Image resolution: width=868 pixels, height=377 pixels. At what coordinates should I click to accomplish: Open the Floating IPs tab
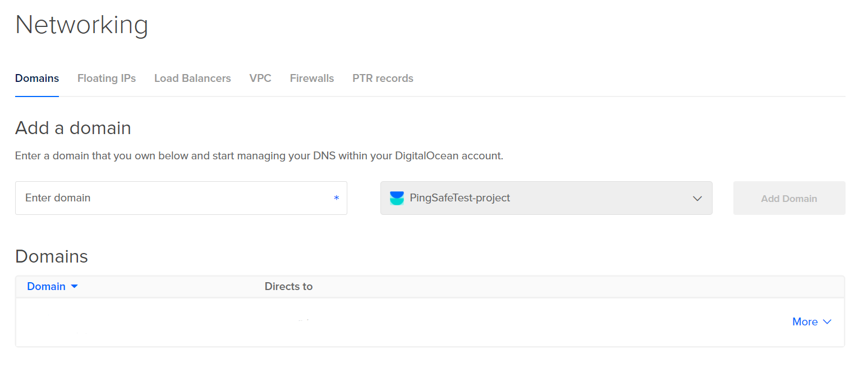(x=107, y=79)
